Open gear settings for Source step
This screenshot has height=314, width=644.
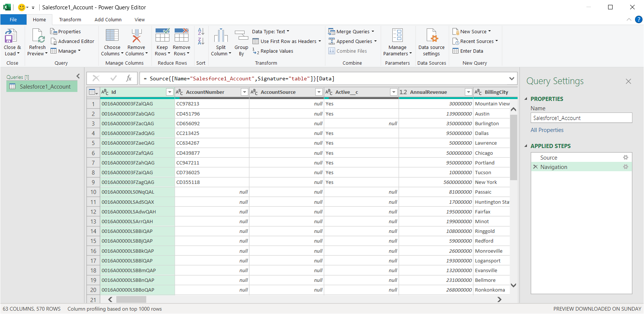(x=625, y=157)
